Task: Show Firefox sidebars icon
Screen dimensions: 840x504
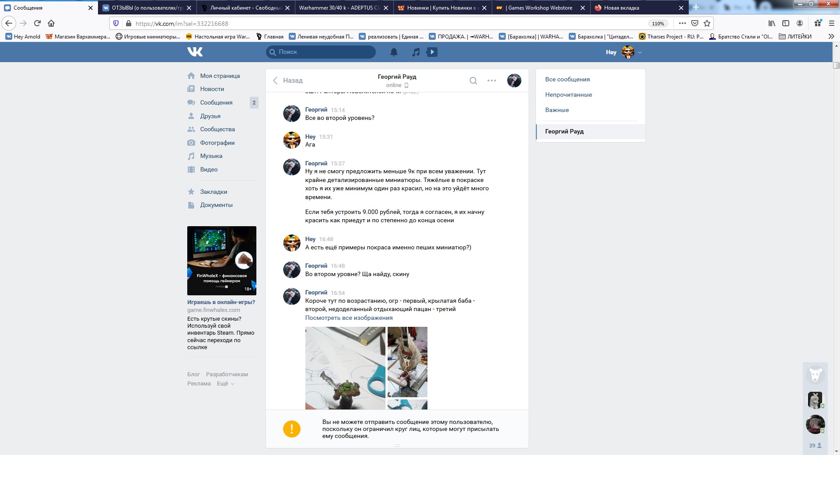Action: click(x=786, y=23)
